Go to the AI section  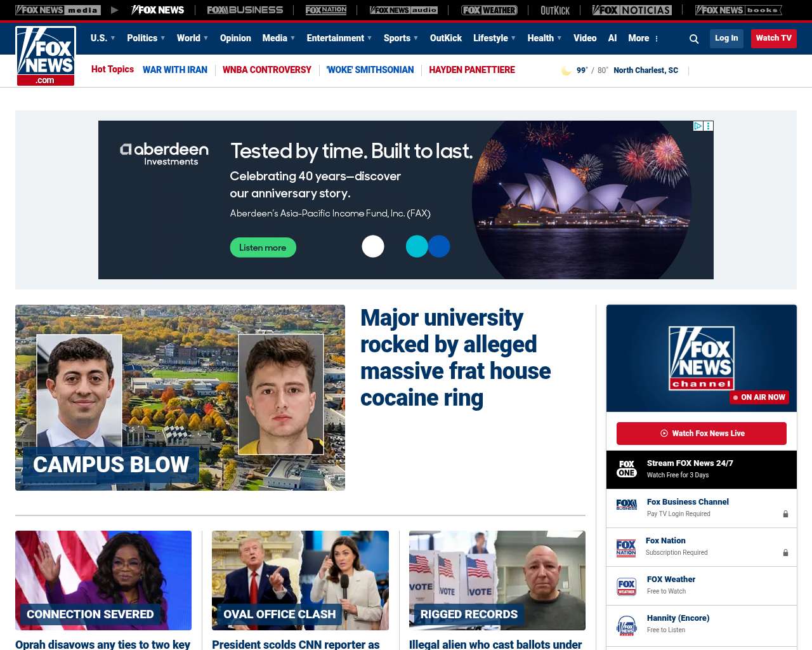click(612, 38)
